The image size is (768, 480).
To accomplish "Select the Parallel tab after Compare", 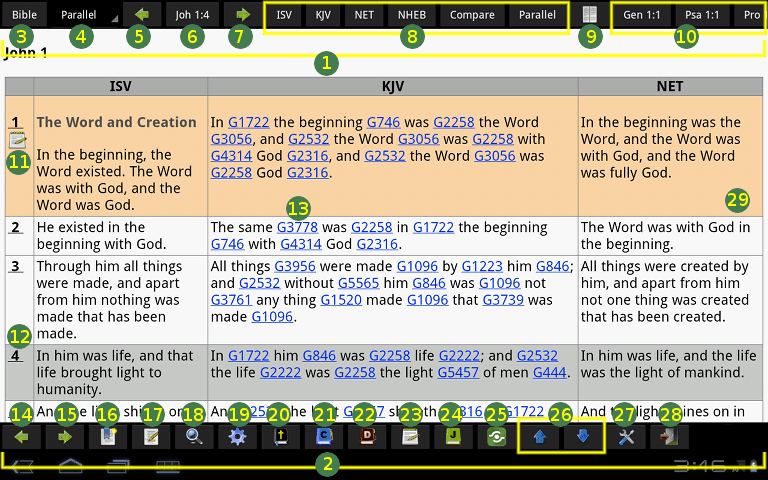I will [537, 15].
